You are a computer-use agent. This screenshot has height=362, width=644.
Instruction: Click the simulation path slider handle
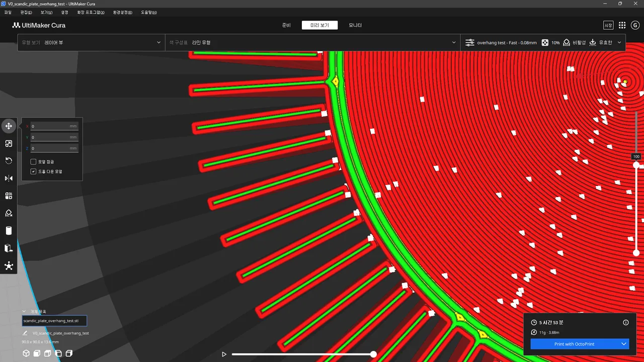click(x=373, y=354)
